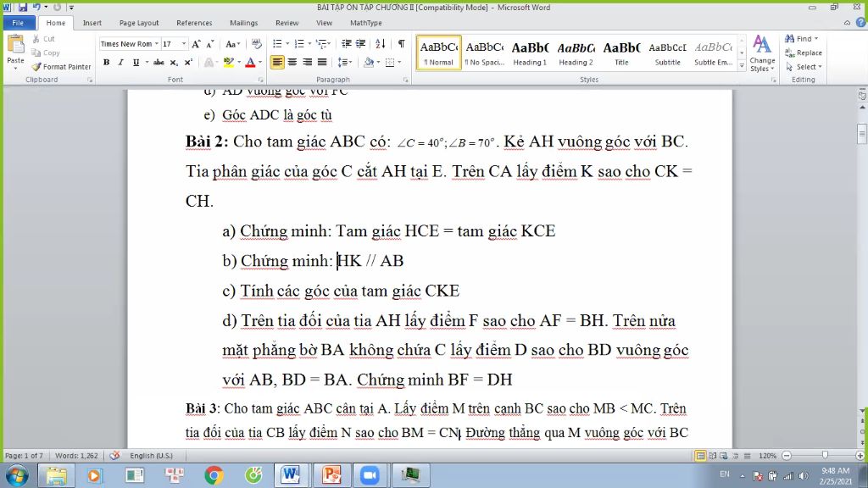
Task: Click the shading paint bucket
Action: [369, 63]
